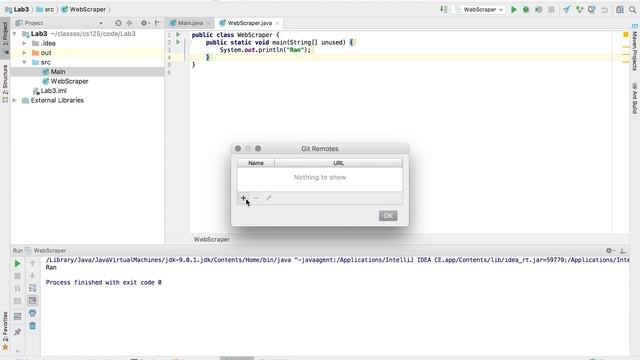The height and width of the screenshot is (360, 640).
Task: Click the gray Stop square in top toolbar
Action: (x=551, y=9)
